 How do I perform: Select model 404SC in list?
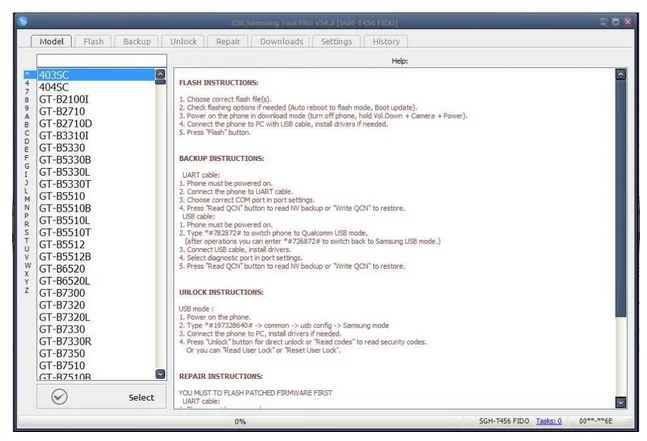[97, 87]
